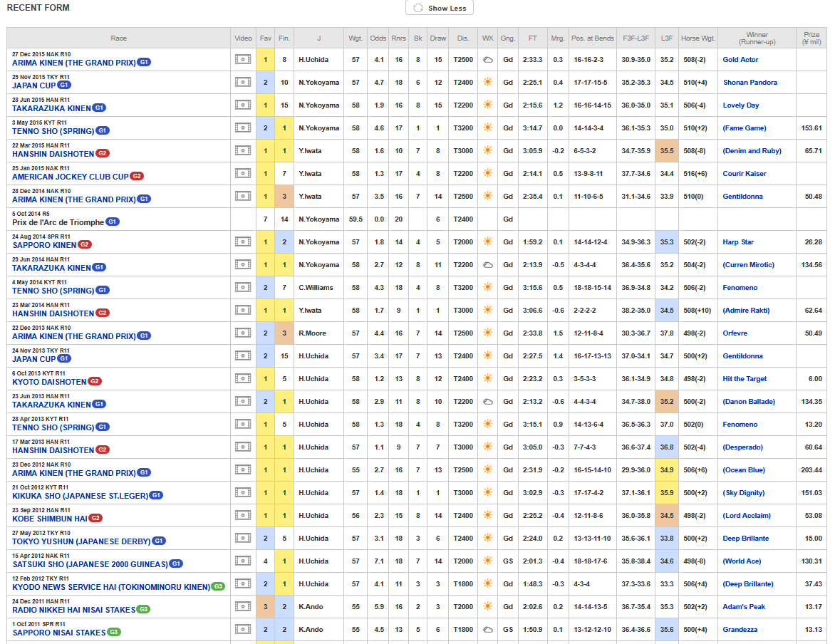835x644 pixels.
Task: Click the Show Less button
Action: 440,8
